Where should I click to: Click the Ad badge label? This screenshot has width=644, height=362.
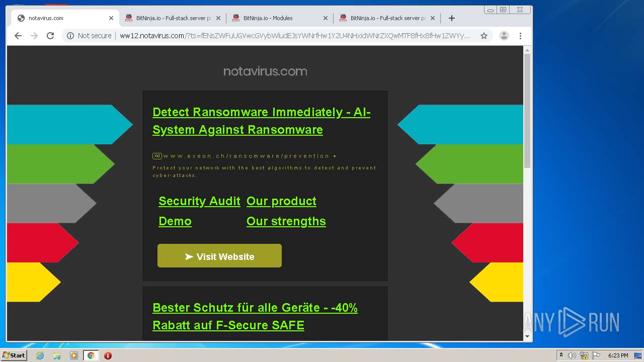(x=157, y=156)
